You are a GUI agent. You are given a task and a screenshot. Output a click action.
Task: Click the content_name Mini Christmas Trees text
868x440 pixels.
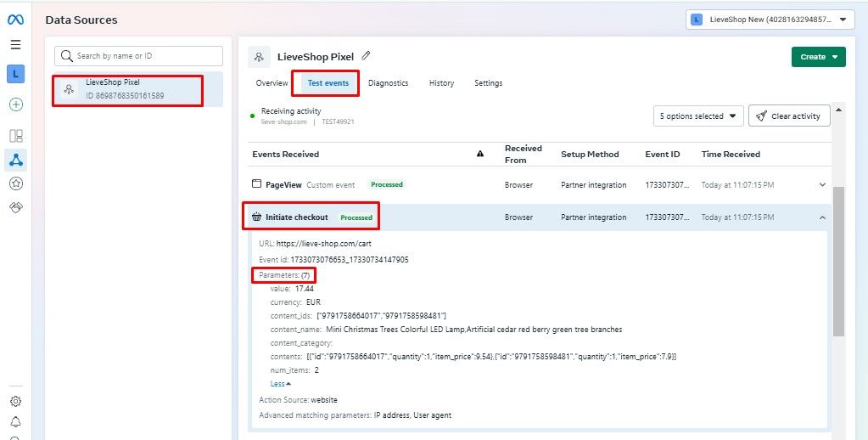point(473,330)
